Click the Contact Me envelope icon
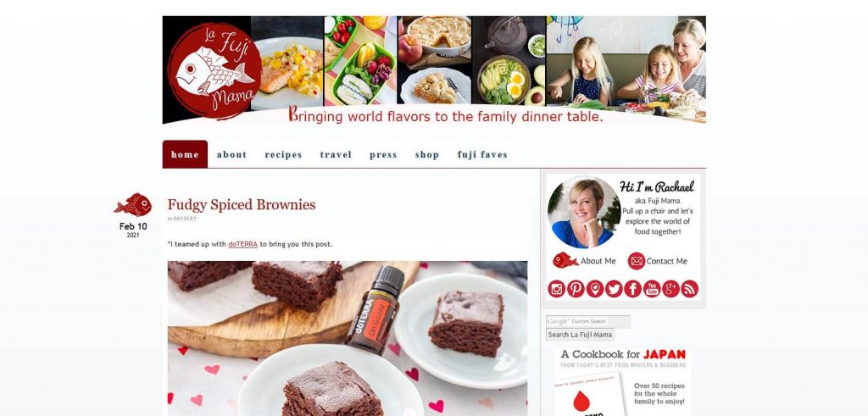 (x=636, y=261)
